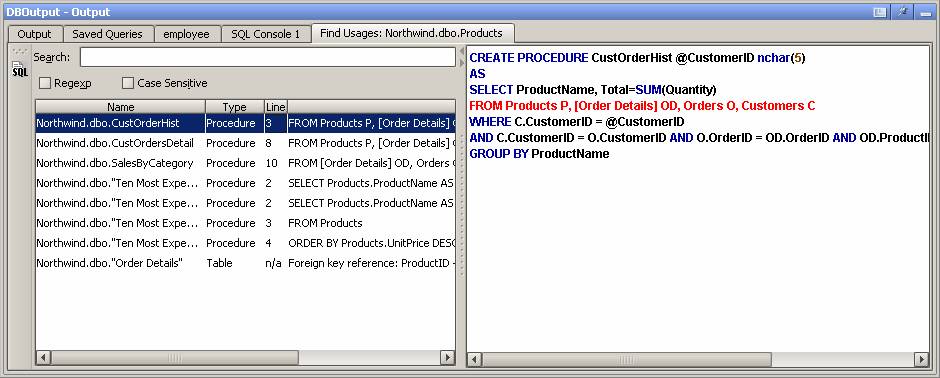Click the Procedure type cell for SalesByCategory

pyautogui.click(x=234, y=163)
